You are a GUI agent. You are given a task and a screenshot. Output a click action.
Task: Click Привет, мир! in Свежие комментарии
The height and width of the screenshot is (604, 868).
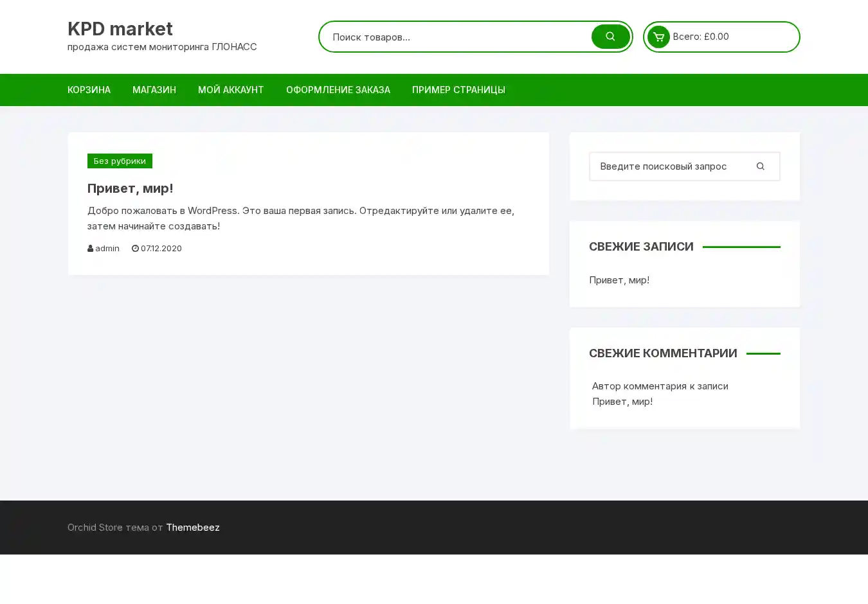622,402
